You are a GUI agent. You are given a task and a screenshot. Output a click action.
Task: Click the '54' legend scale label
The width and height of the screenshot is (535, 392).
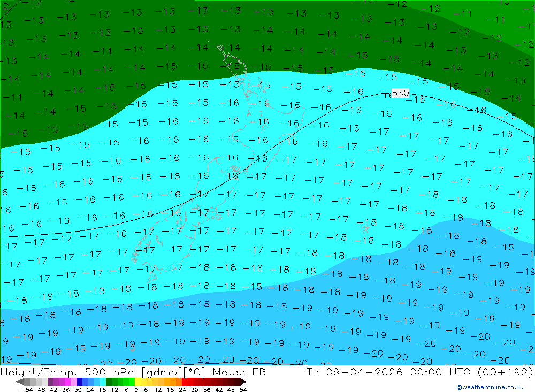(243, 390)
